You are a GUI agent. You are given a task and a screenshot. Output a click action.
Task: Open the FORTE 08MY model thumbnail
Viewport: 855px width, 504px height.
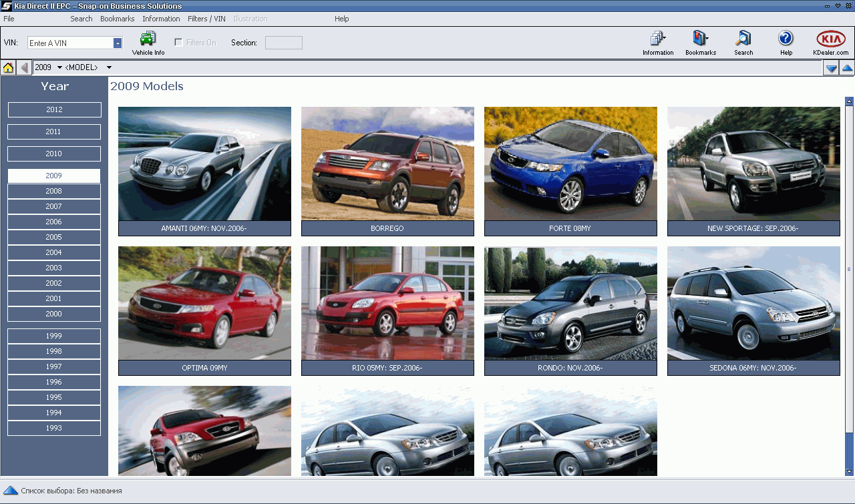570,164
